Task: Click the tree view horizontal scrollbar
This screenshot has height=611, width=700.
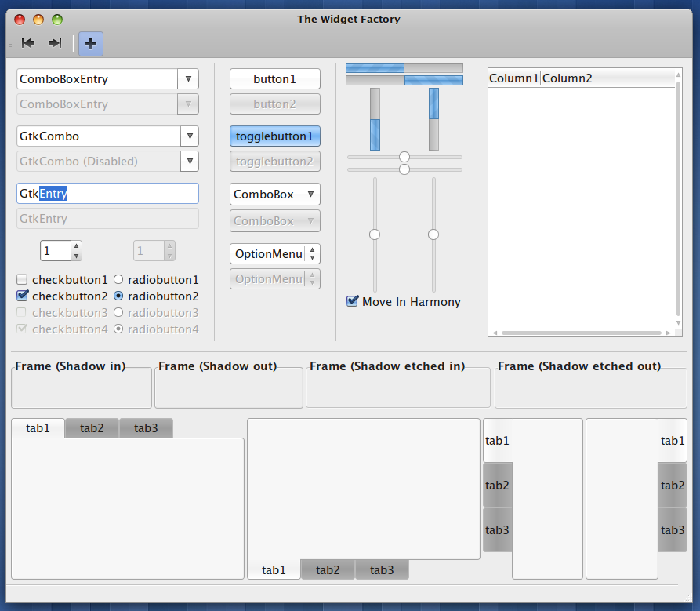Action: tap(582, 333)
